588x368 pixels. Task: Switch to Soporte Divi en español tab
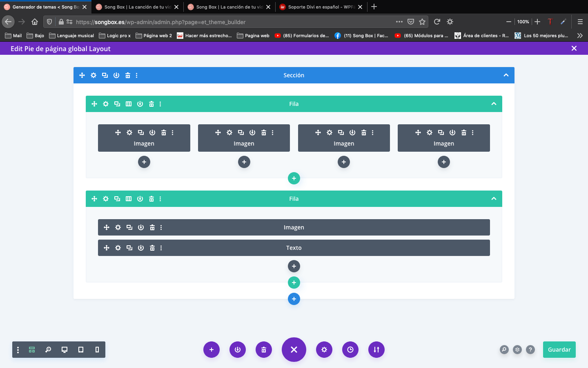click(x=321, y=7)
